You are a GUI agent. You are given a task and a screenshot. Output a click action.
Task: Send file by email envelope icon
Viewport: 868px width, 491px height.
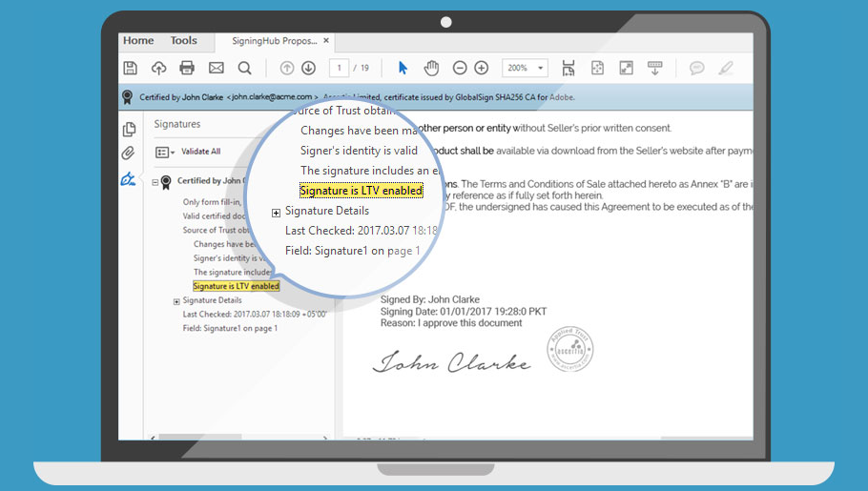click(x=216, y=68)
